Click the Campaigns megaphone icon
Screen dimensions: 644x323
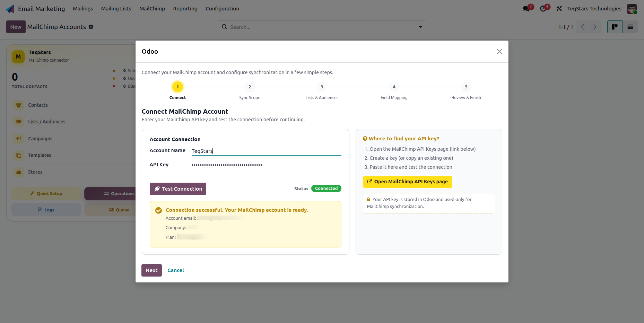19,139
